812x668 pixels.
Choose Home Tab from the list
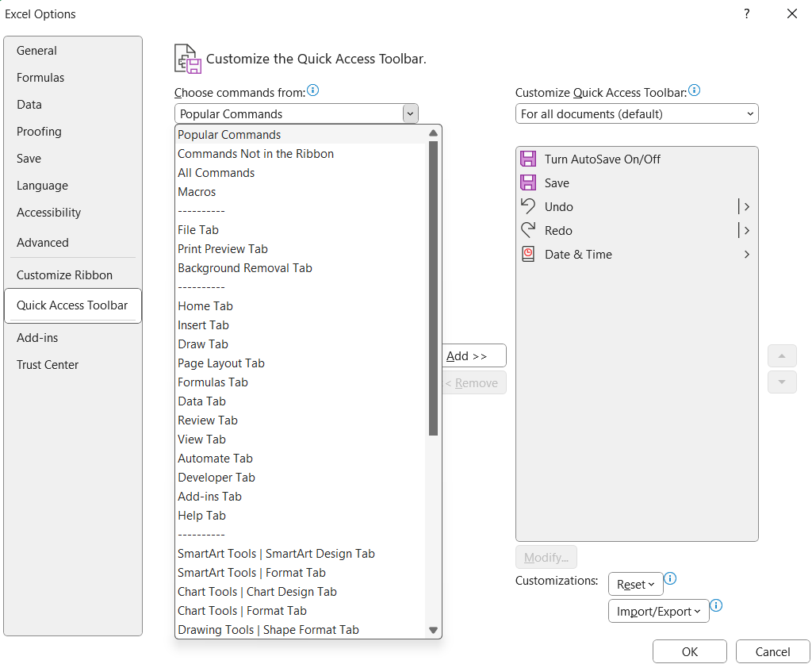(x=301, y=305)
